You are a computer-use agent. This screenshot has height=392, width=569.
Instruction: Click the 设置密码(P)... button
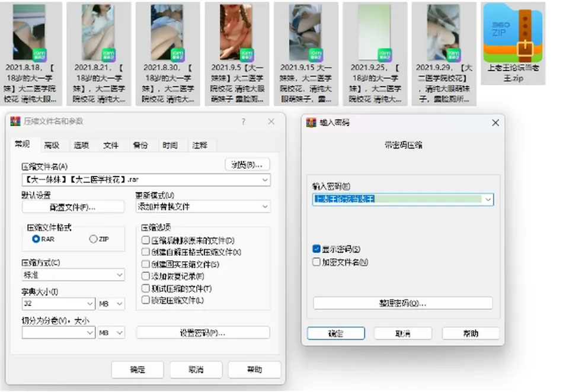(203, 333)
